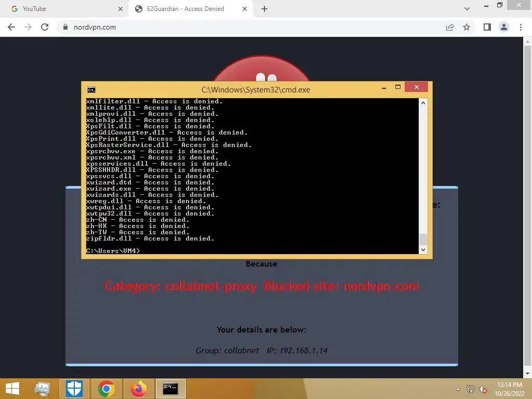Open cmd.exe window system menu icon
Viewport: 532px width, 399px height.
[91, 89]
